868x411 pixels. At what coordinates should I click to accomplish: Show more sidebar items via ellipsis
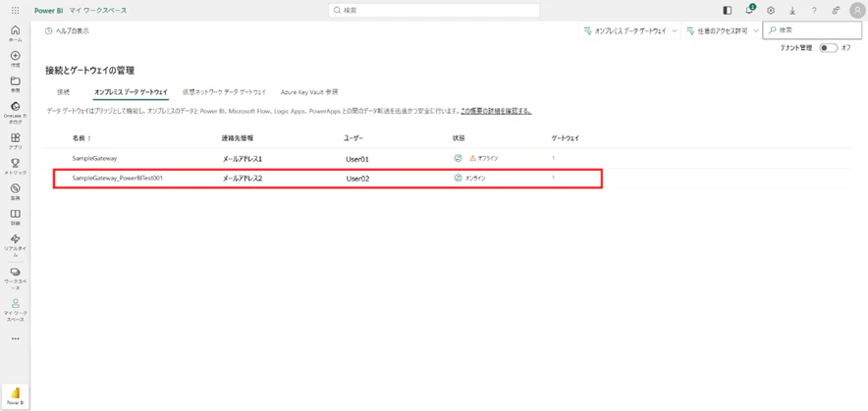click(x=16, y=338)
